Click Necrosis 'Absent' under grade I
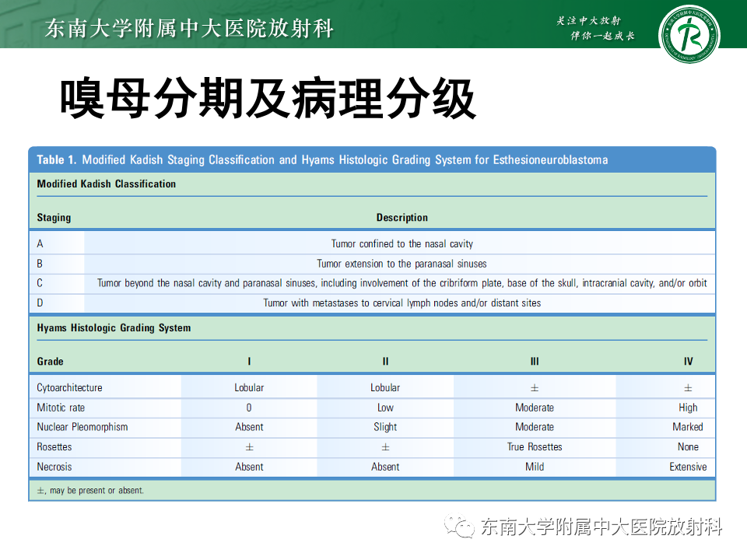The image size is (747, 560). (x=249, y=467)
